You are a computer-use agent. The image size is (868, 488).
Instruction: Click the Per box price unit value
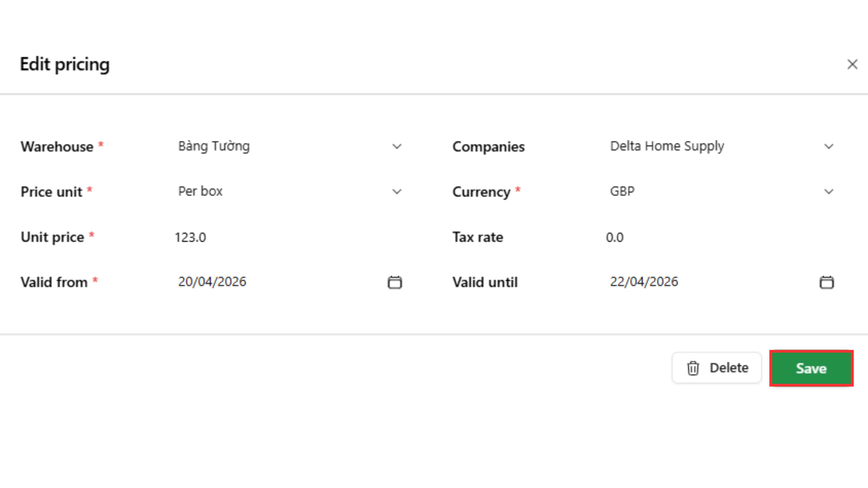tap(200, 191)
